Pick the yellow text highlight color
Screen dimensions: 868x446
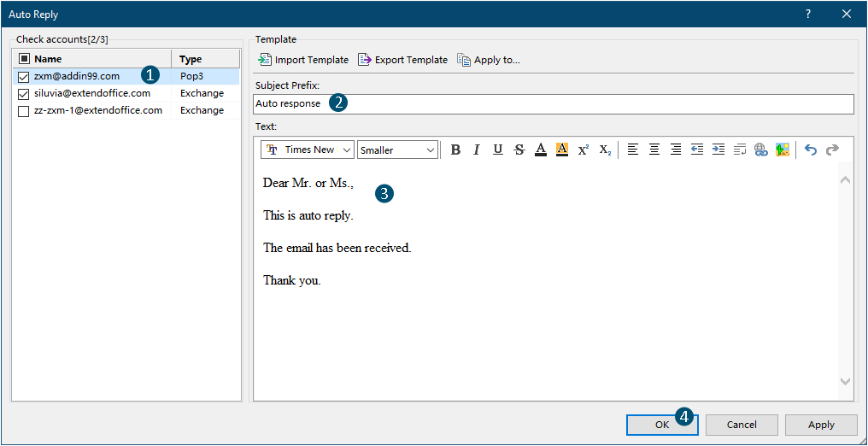coord(562,150)
